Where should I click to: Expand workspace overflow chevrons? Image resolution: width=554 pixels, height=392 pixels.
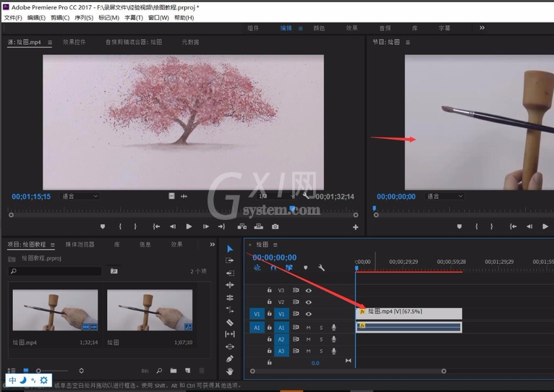tap(482, 28)
